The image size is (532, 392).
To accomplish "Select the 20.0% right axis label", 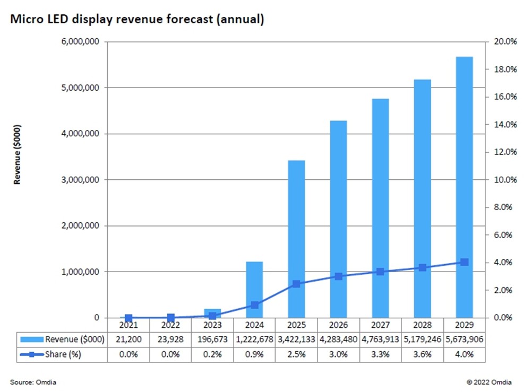I will point(505,42).
